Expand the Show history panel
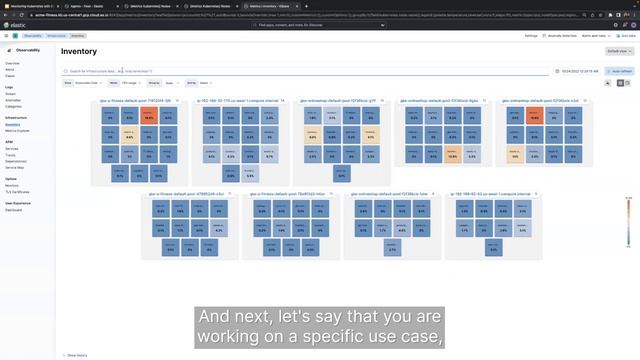 click(75, 356)
